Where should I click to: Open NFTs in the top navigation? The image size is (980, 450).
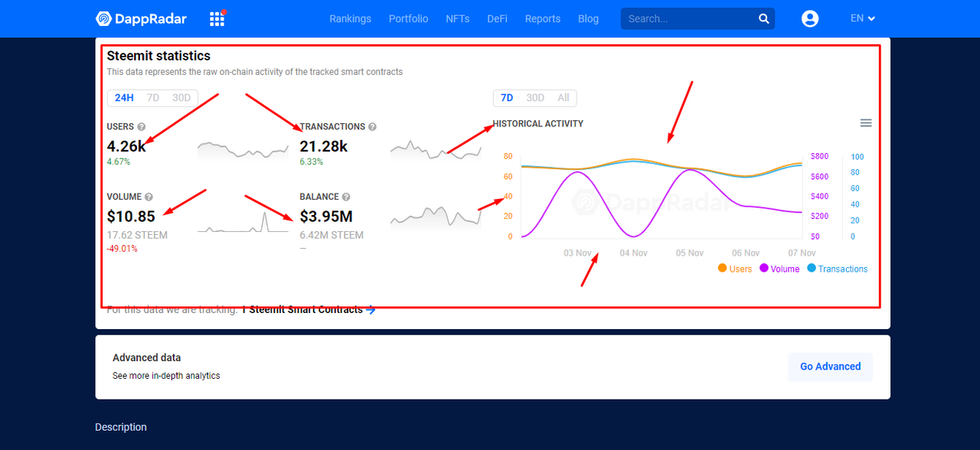(x=458, y=18)
